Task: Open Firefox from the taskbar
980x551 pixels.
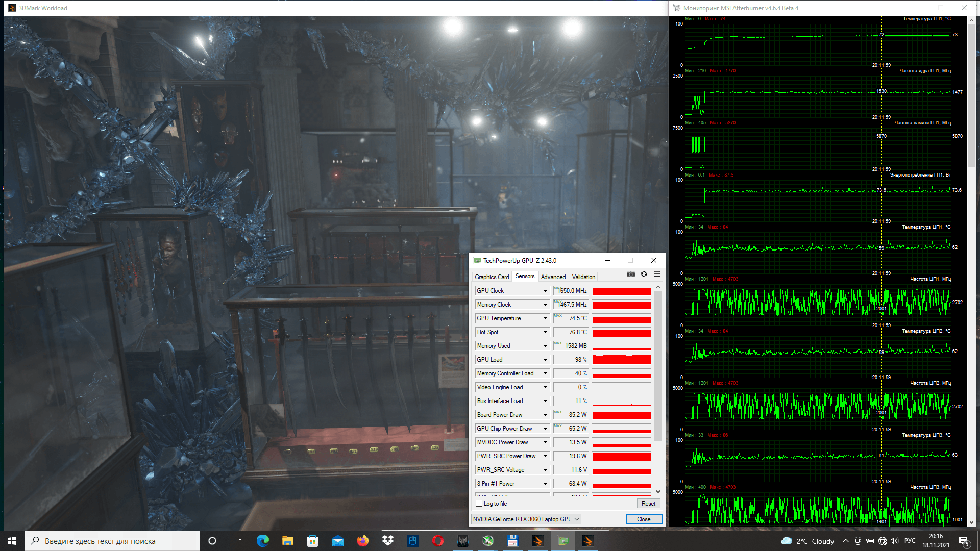Action: 363,541
